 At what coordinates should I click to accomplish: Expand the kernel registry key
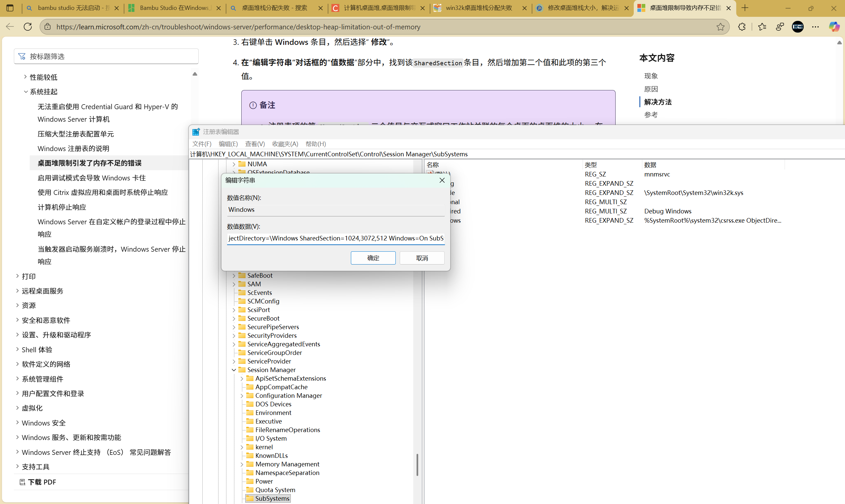click(242, 447)
